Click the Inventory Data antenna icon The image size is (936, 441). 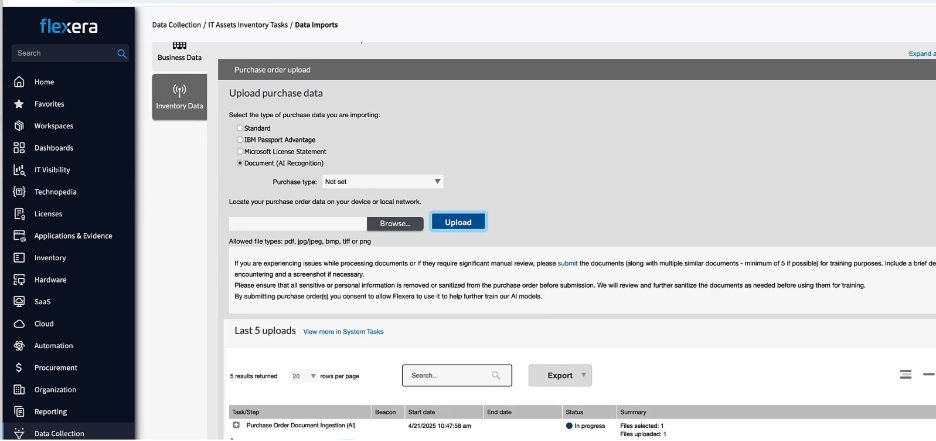tap(180, 91)
